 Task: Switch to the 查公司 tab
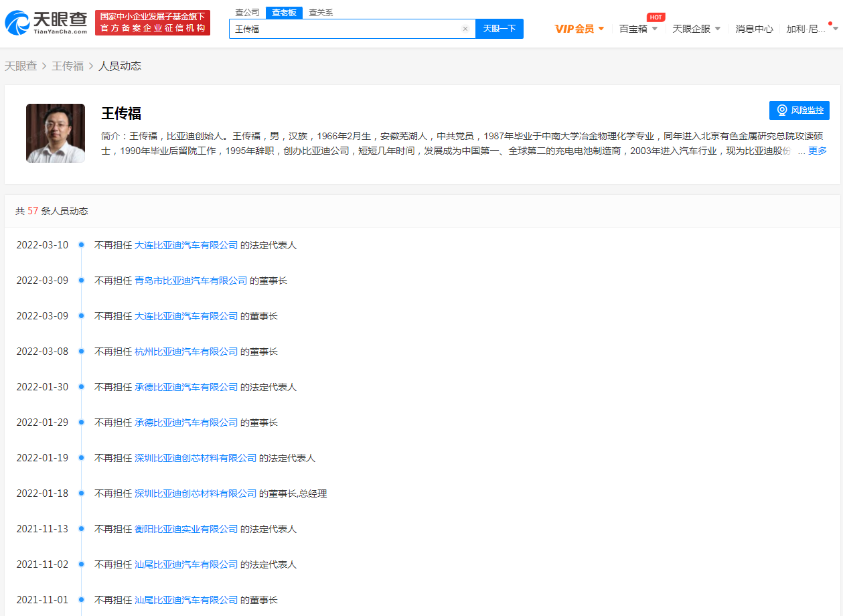(x=247, y=12)
